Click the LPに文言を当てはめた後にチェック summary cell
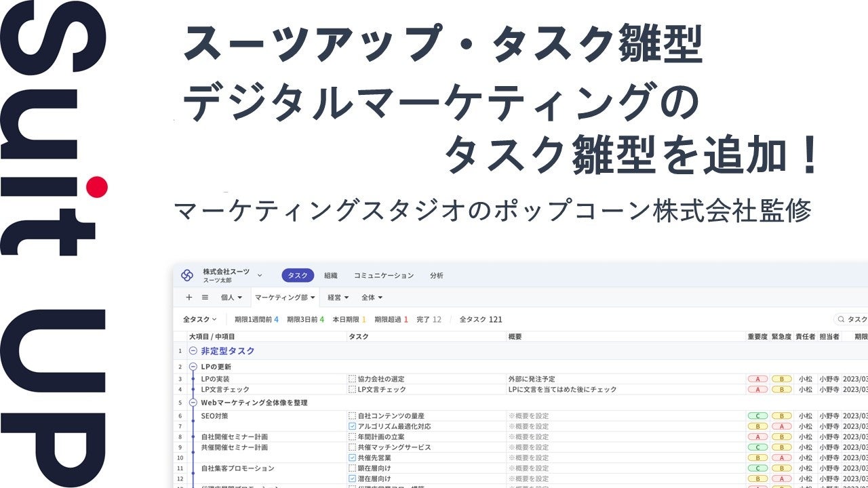868x488 pixels. pos(562,390)
